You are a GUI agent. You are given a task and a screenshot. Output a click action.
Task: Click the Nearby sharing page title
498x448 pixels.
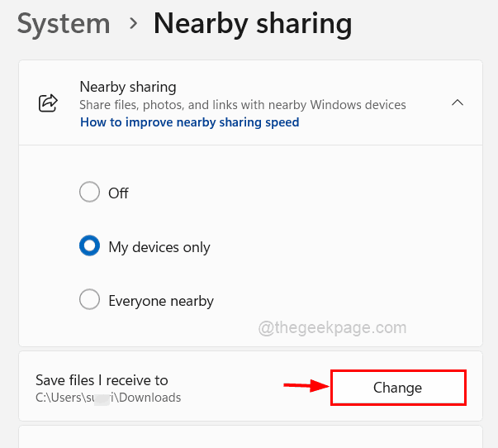click(253, 24)
